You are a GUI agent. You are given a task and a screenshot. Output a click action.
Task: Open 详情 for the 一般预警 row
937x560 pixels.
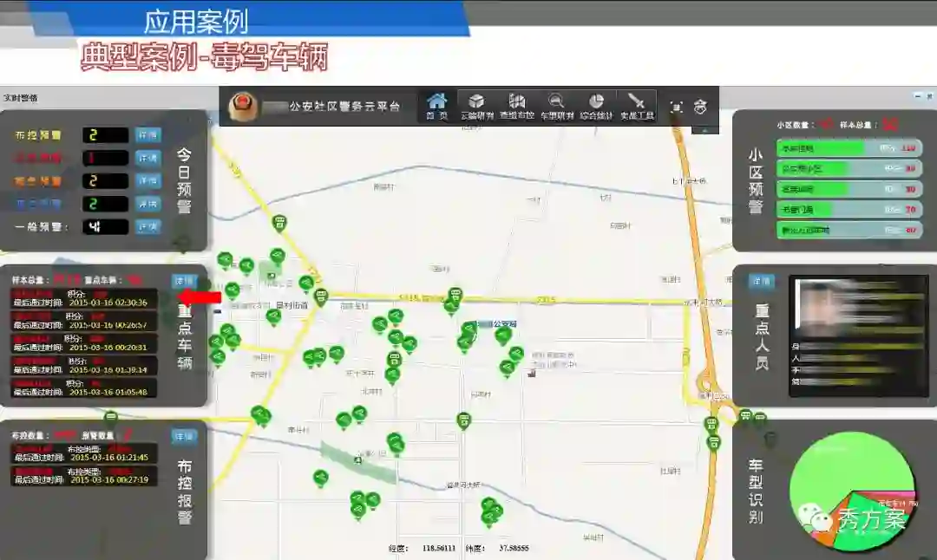[147, 227]
